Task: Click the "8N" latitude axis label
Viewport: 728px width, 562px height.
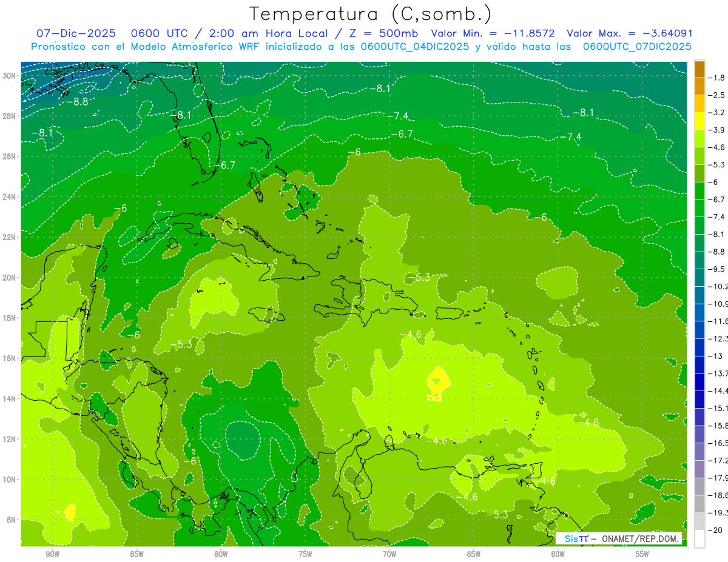Action: click(x=11, y=520)
